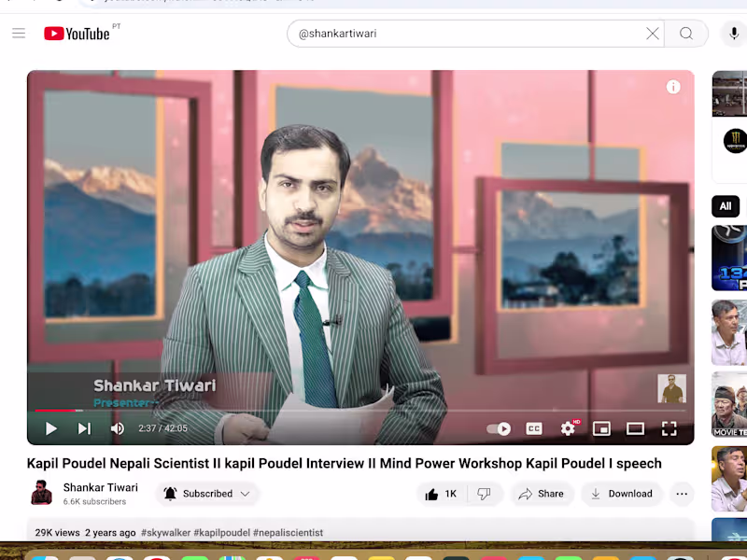This screenshot has width=747, height=560.
Task: Clear the search field text
Action: (652, 34)
